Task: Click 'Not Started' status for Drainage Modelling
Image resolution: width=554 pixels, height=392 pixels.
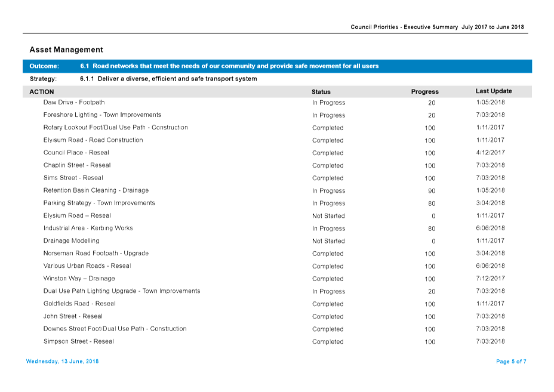Action: coord(328,241)
